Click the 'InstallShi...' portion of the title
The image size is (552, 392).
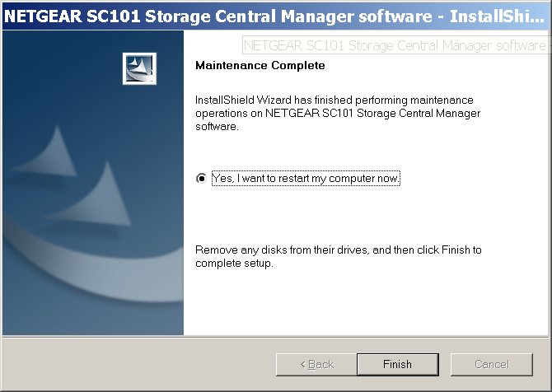497,16
